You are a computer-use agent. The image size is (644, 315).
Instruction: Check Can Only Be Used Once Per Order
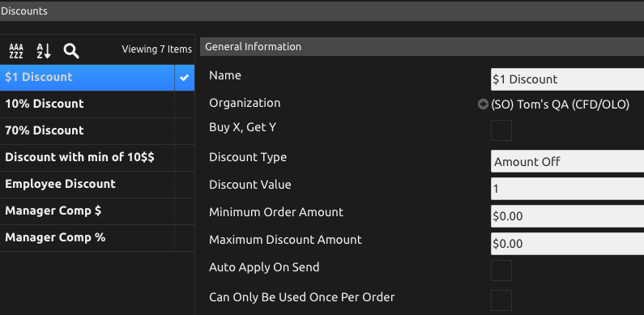501,300
